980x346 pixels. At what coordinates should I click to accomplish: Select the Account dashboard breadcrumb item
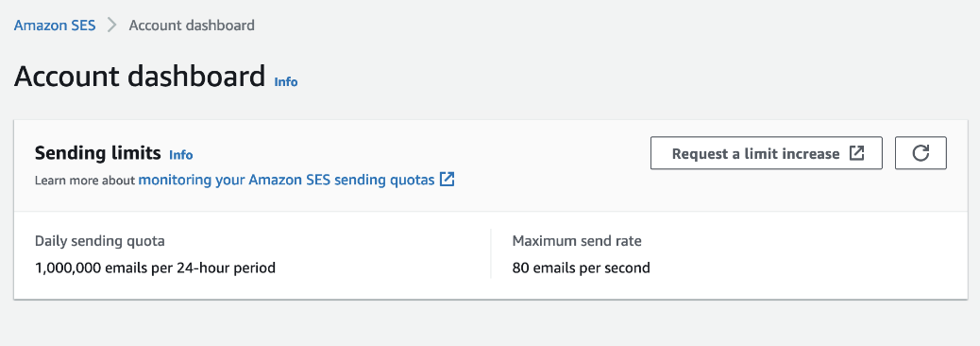192,26
